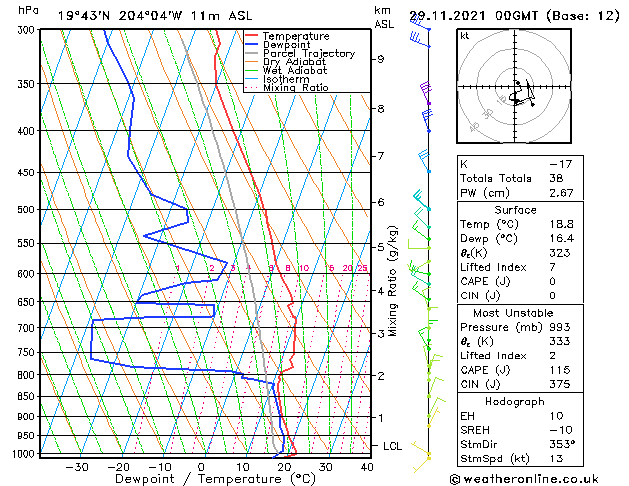Click the 'StmSpd (kt)' value '13'
Screen dimensions: 629x486
pyautogui.click(x=556, y=459)
